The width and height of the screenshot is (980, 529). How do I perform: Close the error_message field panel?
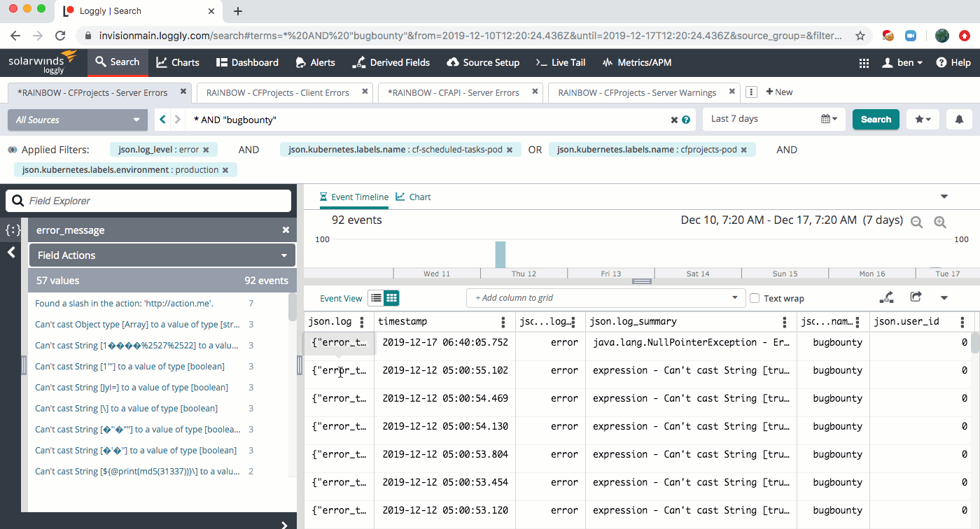click(286, 230)
